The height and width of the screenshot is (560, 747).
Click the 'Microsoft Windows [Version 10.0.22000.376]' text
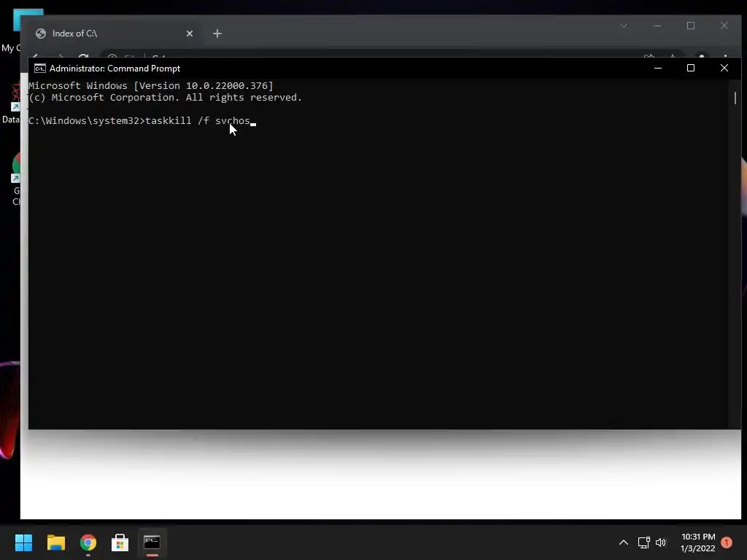tap(151, 86)
